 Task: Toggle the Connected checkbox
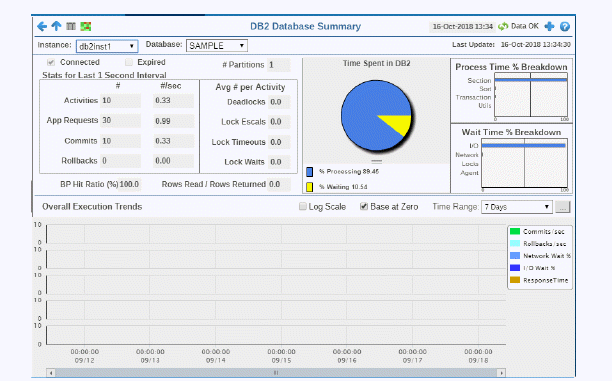click(x=51, y=62)
